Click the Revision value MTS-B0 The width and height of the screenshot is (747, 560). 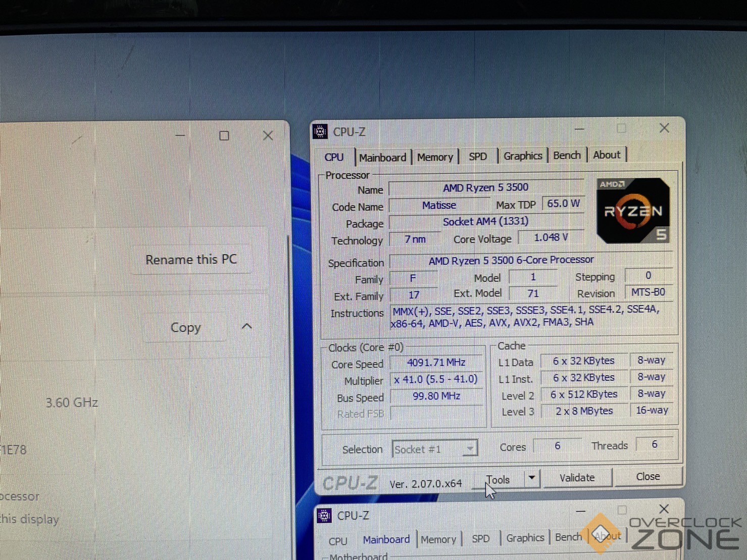(649, 292)
